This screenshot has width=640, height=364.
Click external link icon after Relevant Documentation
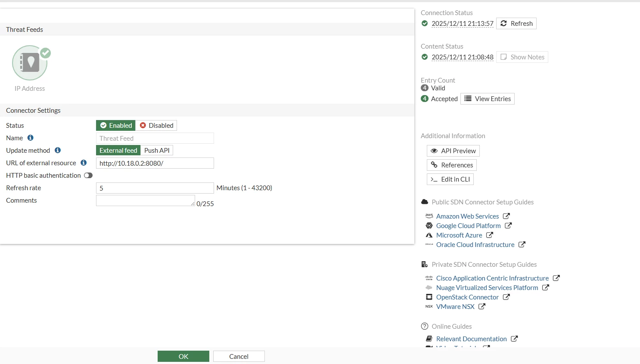[514, 339]
